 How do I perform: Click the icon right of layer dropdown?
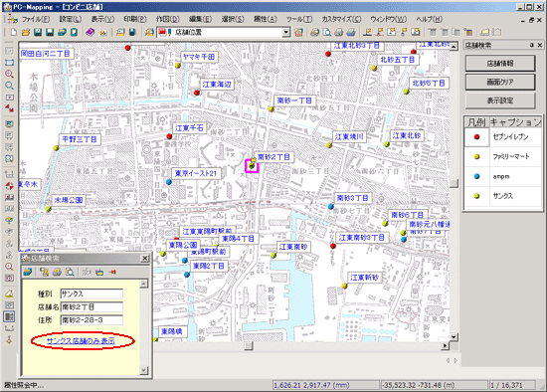(298, 33)
